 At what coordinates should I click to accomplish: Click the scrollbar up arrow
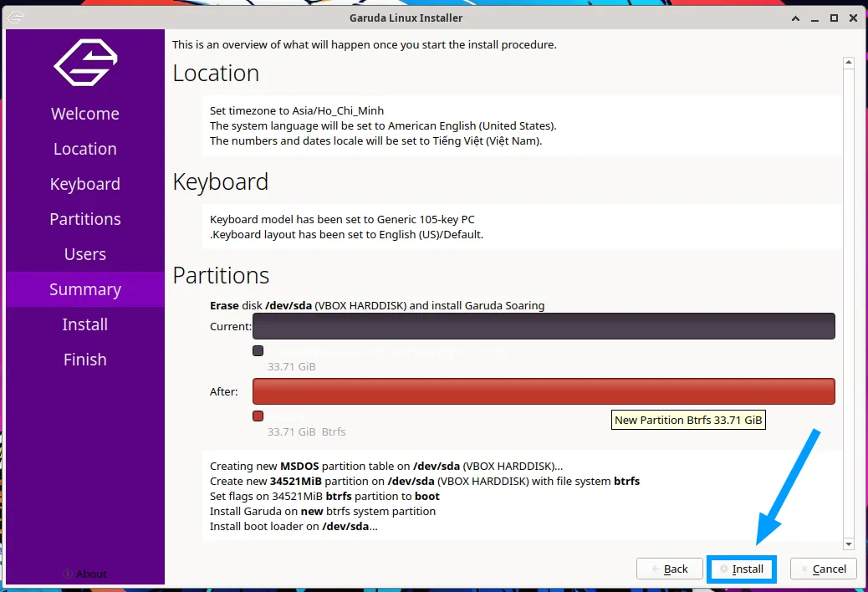[x=849, y=63]
